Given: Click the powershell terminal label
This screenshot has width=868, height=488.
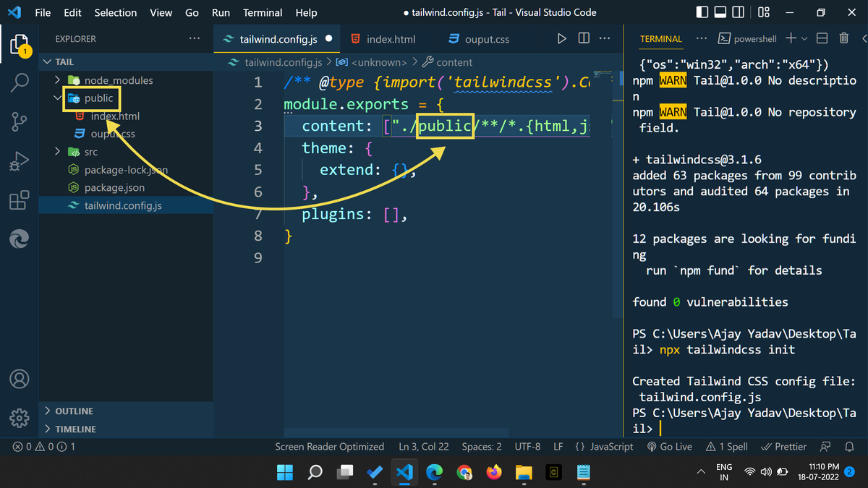Looking at the screenshot, I should tap(749, 38).
